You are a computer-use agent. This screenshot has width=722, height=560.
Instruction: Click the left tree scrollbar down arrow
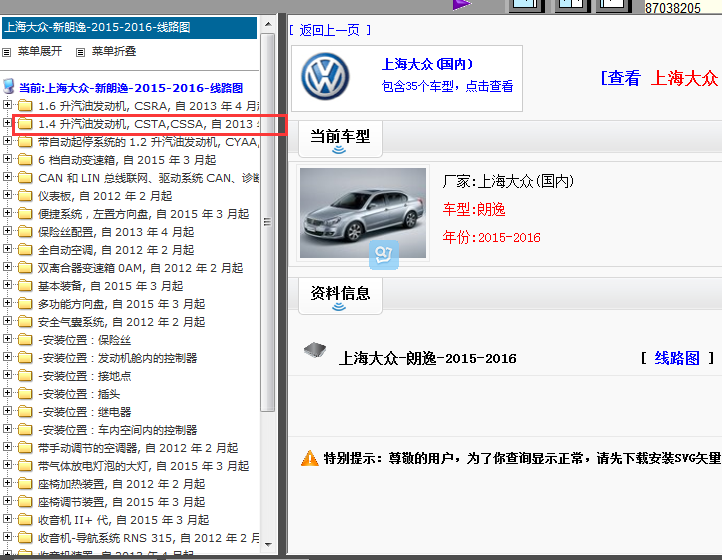click(268, 544)
